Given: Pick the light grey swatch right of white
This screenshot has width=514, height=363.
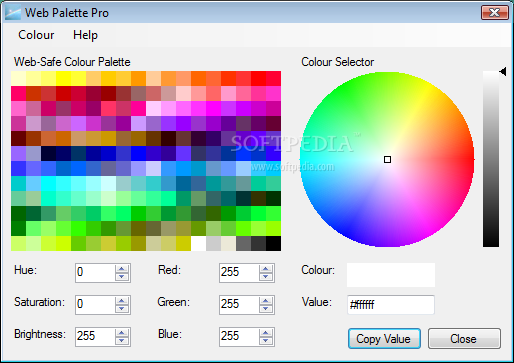Looking at the screenshot, I should 213,243.
